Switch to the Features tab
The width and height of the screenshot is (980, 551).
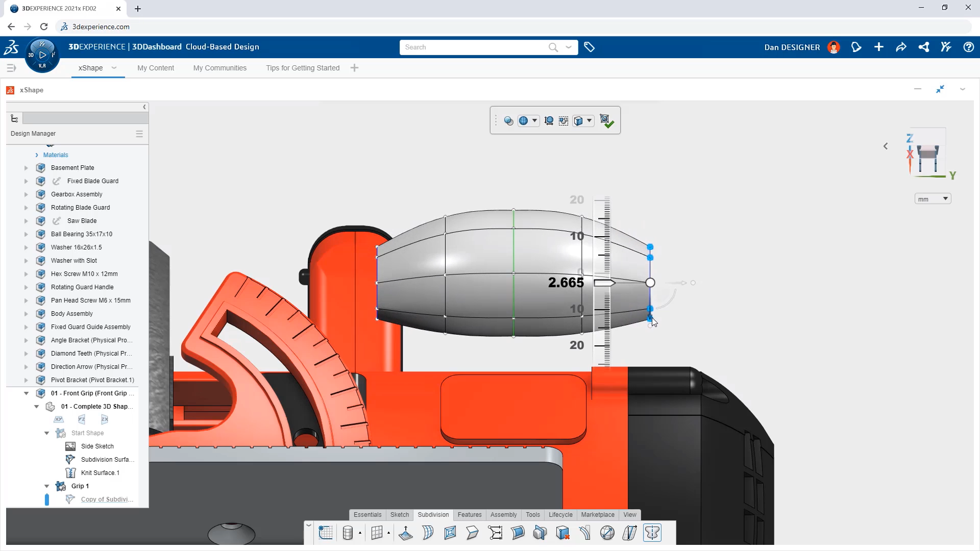coord(470,515)
